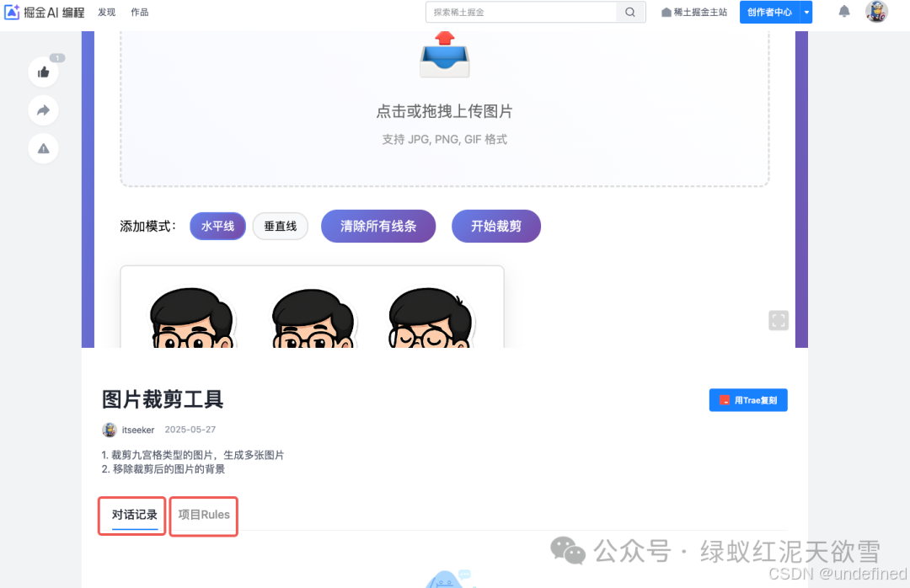The height and width of the screenshot is (588, 910).
Task: Open the 作品 menu item
Action: (x=139, y=12)
